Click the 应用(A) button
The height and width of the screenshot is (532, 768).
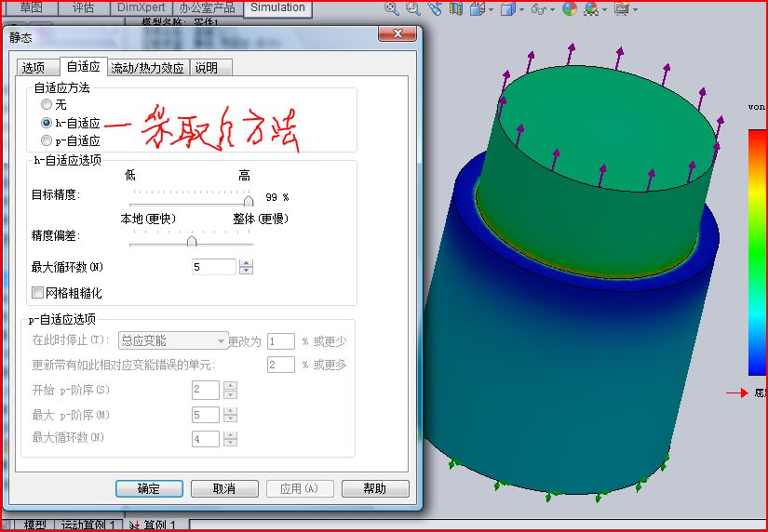click(x=300, y=488)
